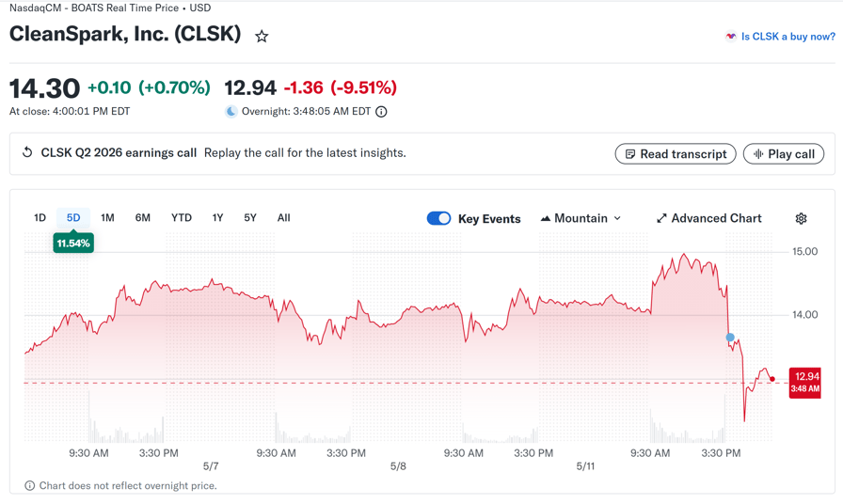
Task: Click the red current price dot on chart
Action: click(x=772, y=379)
